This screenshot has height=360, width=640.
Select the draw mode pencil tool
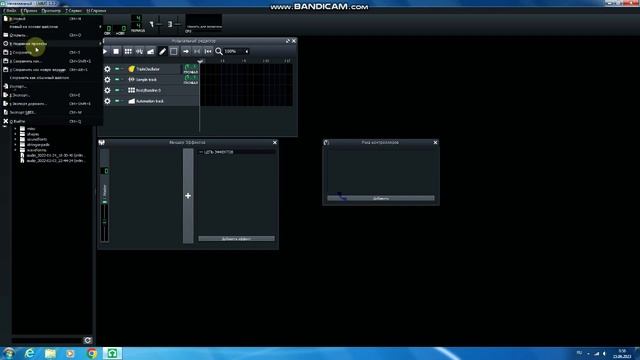[162, 51]
